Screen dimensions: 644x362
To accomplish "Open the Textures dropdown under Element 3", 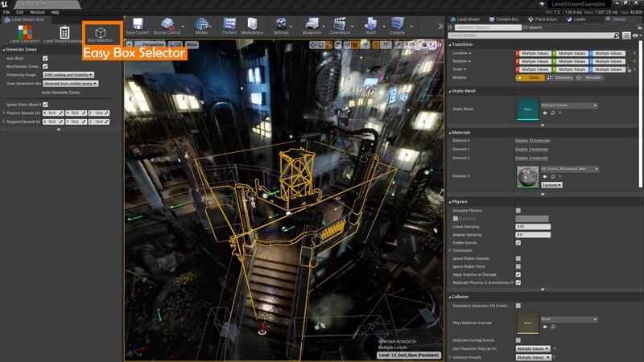I will [551, 185].
